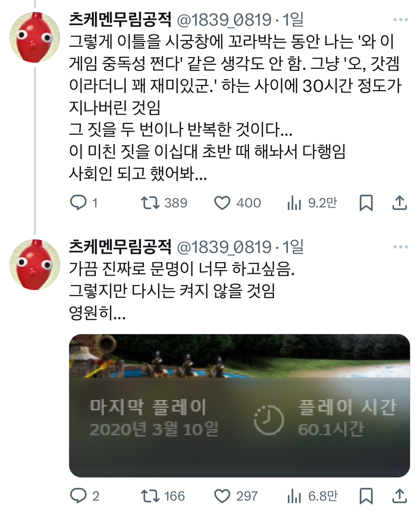The image size is (420, 518).
Task: Open 츠케멘무림공적 name on second tweet
Action: [x=120, y=246]
